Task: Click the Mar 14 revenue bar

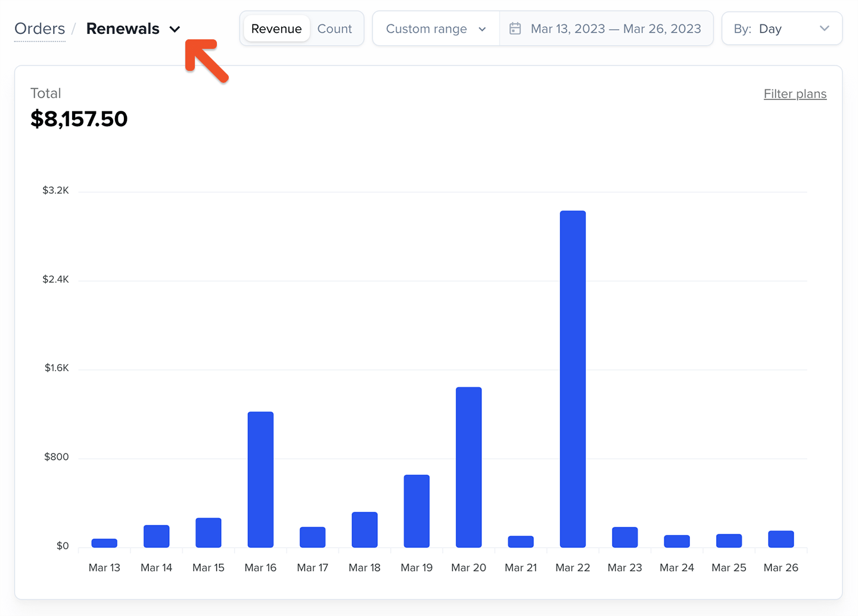Action: point(156,536)
